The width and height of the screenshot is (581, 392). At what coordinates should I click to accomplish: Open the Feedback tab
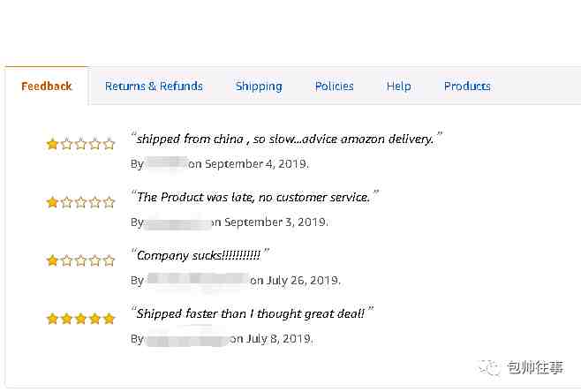(x=47, y=87)
